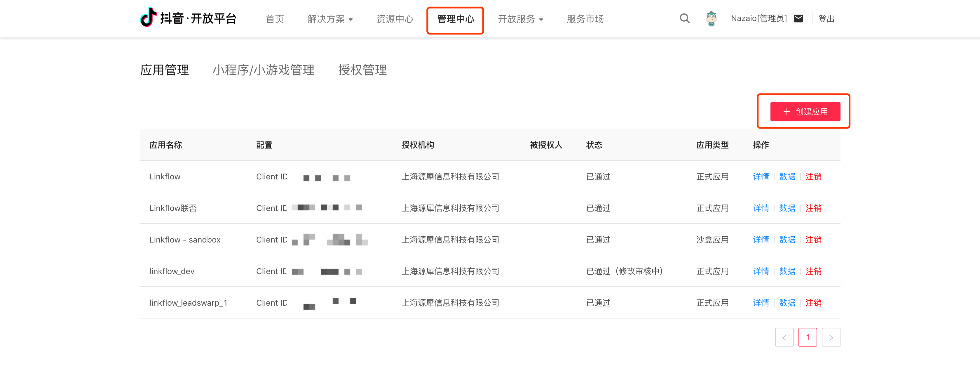Viewport: 980px width, 374px height.
Task: Go to previous page arrow
Action: [784, 337]
